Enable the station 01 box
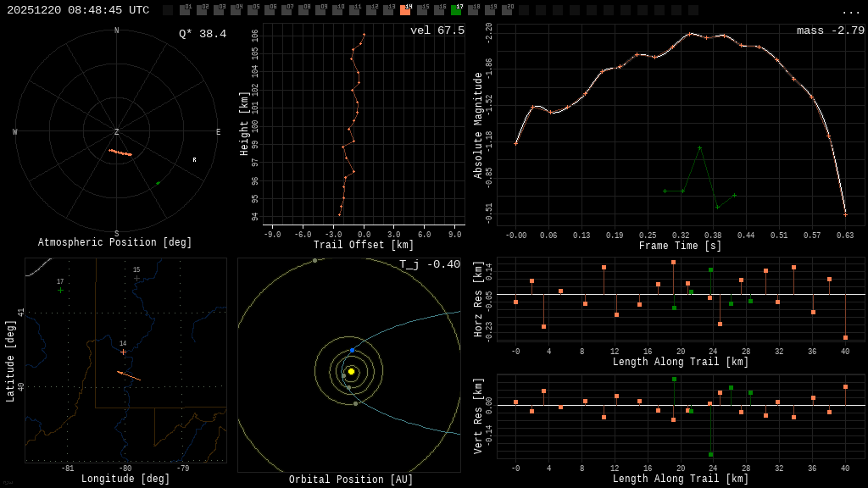Screen dimensions: 868x488 coord(185,10)
